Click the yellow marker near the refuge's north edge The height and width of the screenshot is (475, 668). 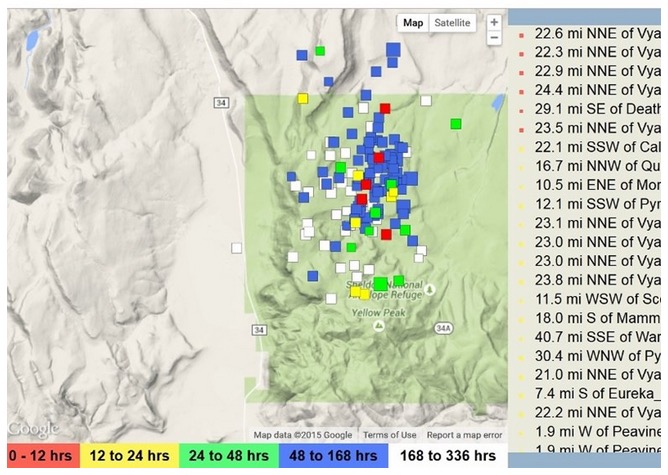(x=302, y=99)
